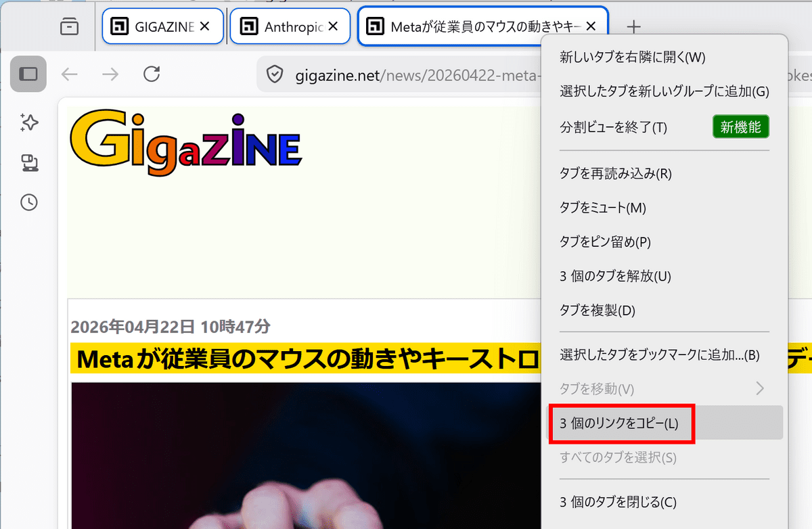This screenshot has height=529, width=812.
Task: Open the AI sparkle sidebar icon
Action: [28, 122]
